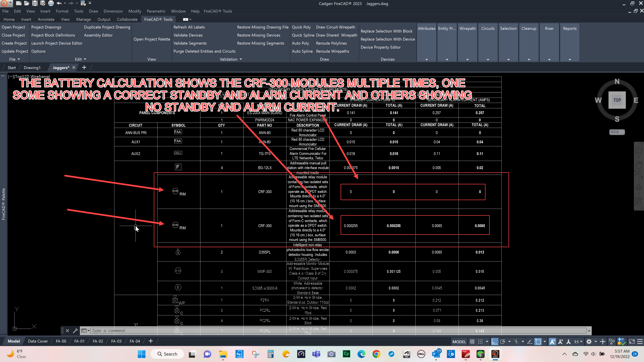Click the wrench customize icon on command line
644x362 pixels.
pos(75,330)
